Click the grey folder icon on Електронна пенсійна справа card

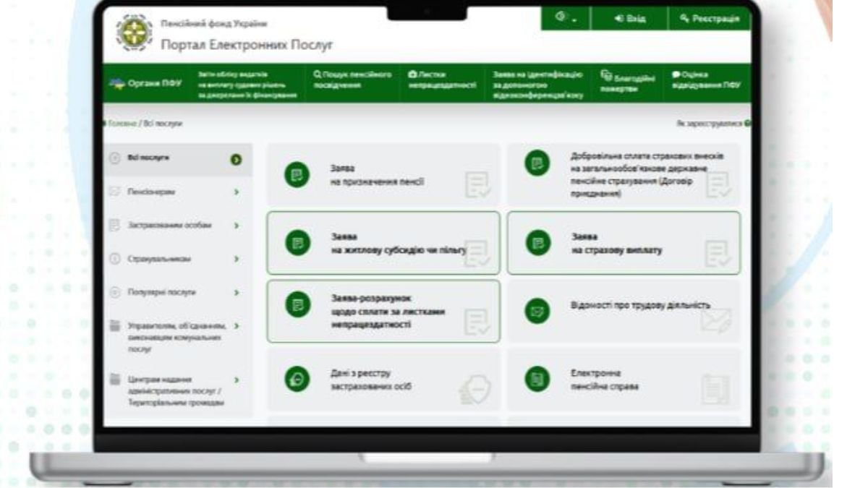[716, 390]
